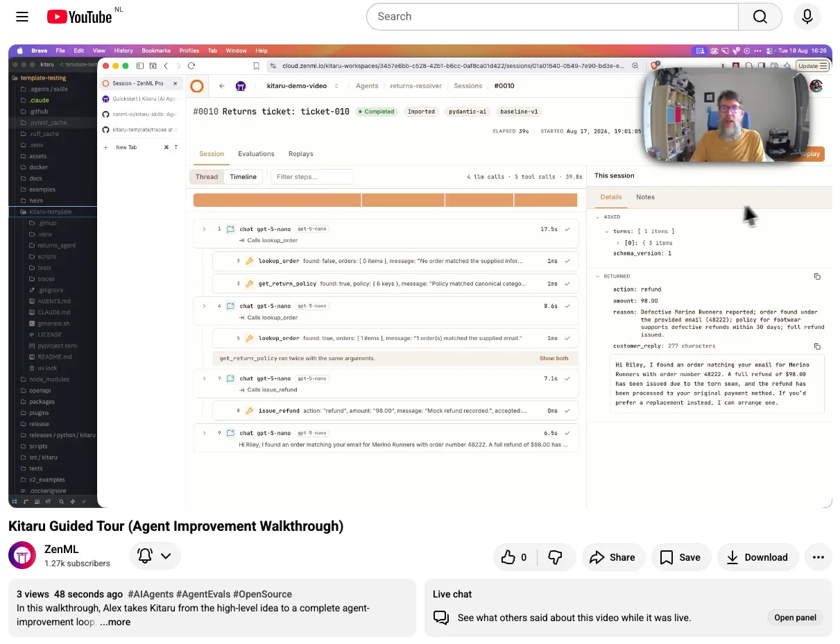This screenshot has height=644, width=840.
Task: Open the #AIAgents hashtag
Action: 151,594
